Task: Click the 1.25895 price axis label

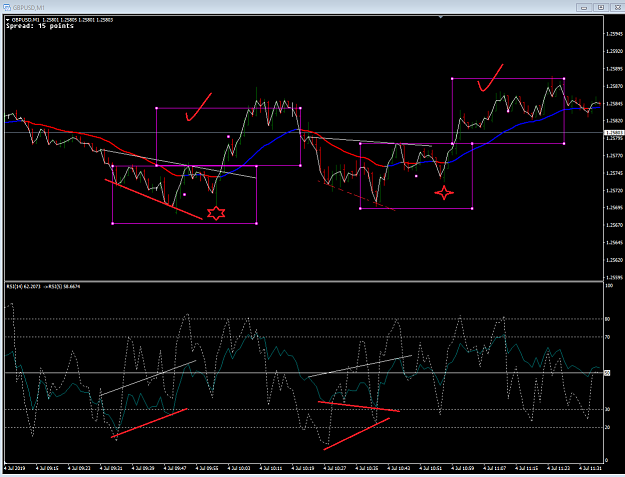Action: [x=614, y=69]
